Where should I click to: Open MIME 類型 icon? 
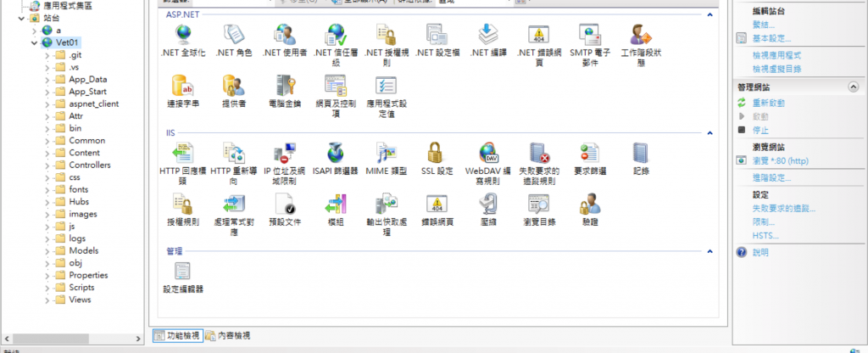387,154
